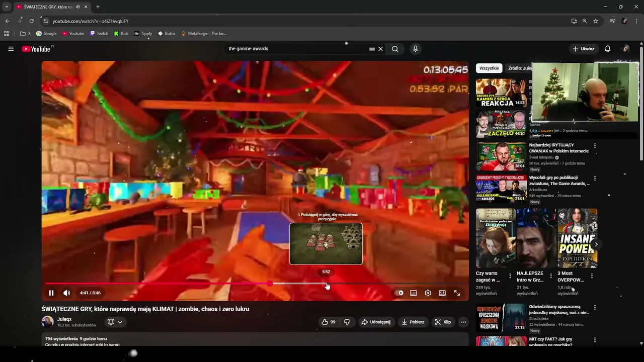
Task: Close the ŚWIĄTECZNE GRY tab
Action: [x=86, y=7]
